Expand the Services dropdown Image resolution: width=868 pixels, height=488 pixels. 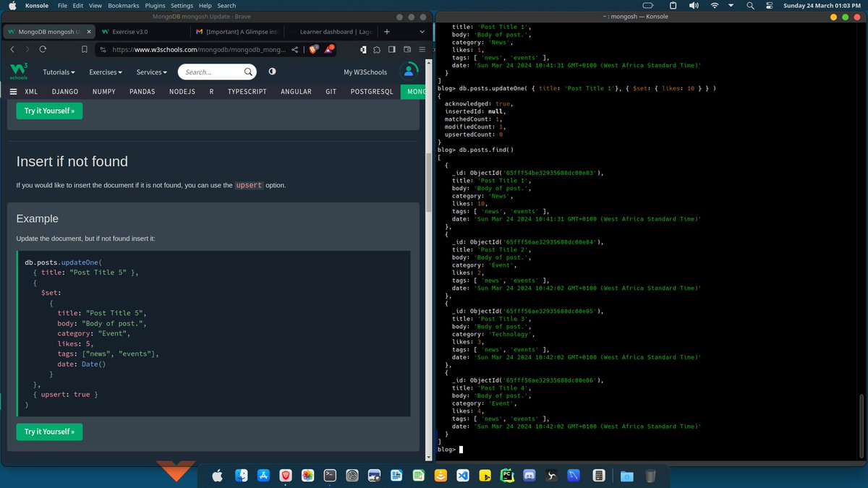coord(152,72)
